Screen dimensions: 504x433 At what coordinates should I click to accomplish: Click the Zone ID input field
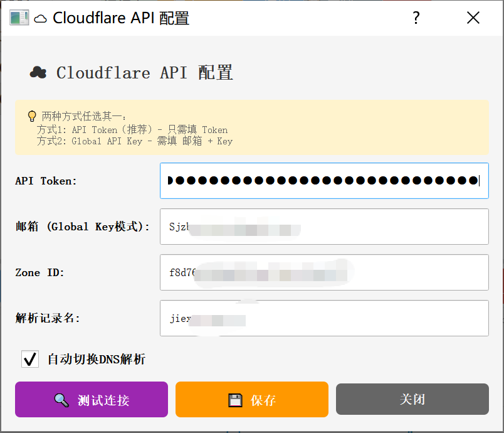click(324, 272)
